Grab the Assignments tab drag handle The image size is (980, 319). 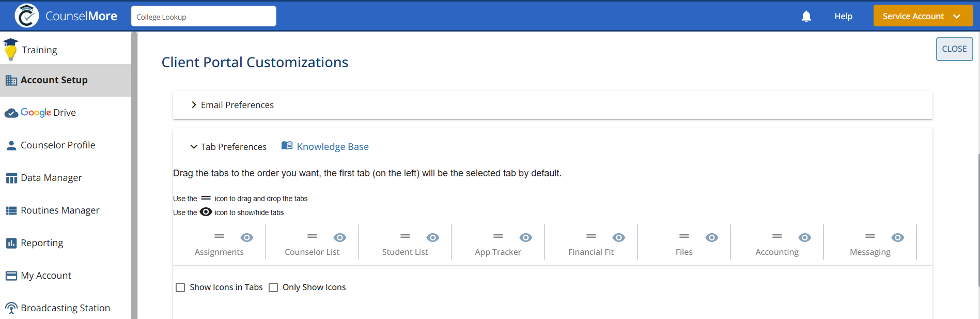(x=219, y=236)
